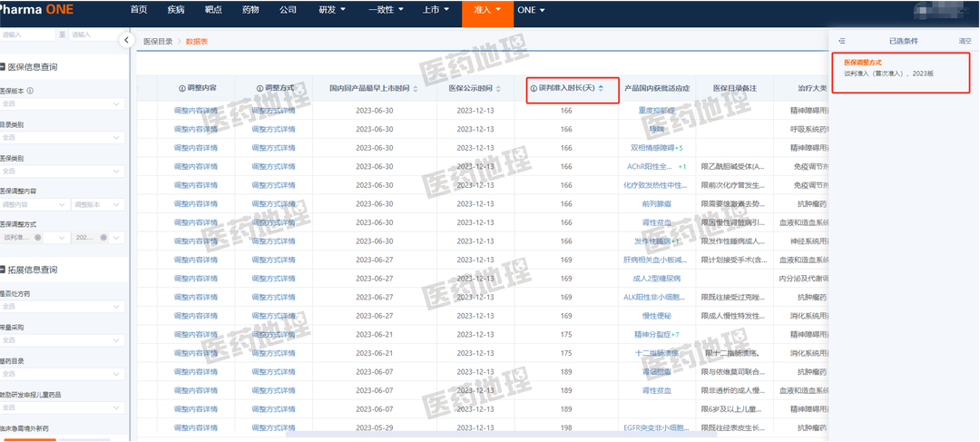
Task: Expand the 是否处方药 dropdown
Action: point(62,307)
